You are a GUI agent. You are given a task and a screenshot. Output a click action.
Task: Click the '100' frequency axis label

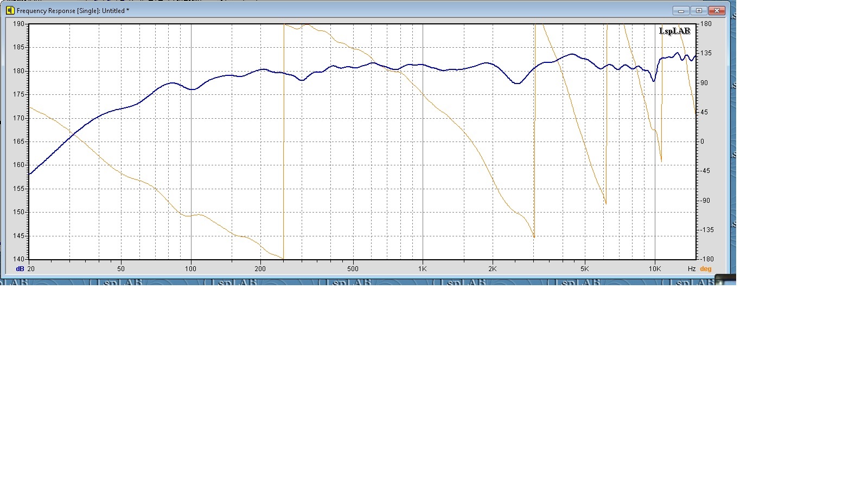(190, 269)
